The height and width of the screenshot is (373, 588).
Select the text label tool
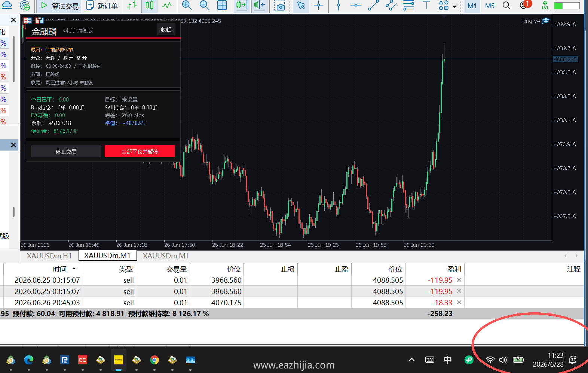tap(426, 5)
